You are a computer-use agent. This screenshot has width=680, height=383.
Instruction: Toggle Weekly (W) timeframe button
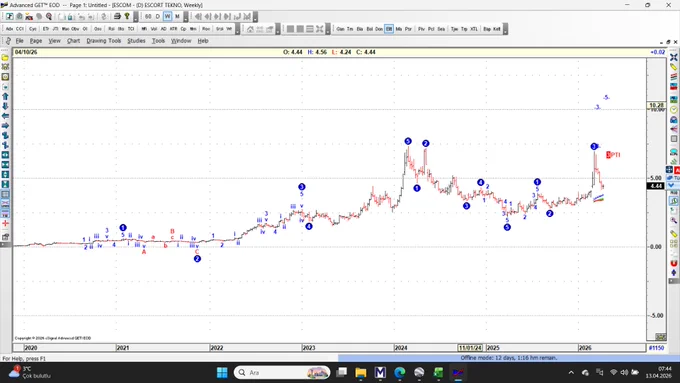point(167,16)
